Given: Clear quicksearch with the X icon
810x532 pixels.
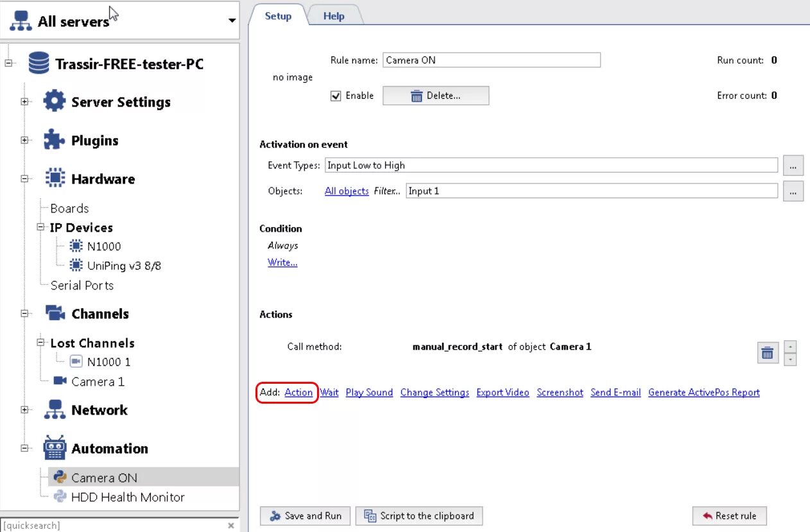Looking at the screenshot, I should [x=231, y=526].
